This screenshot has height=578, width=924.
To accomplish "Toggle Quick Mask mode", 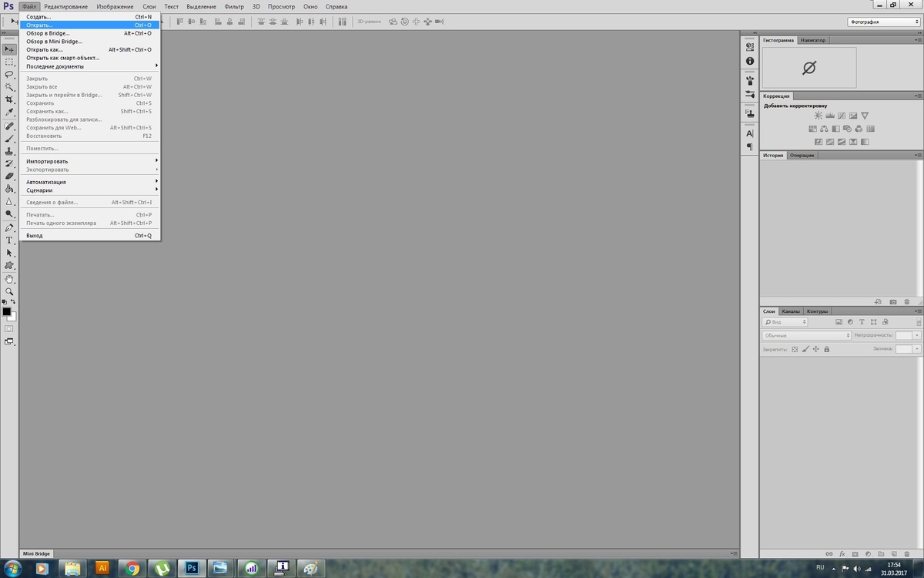I will coord(9,328).
